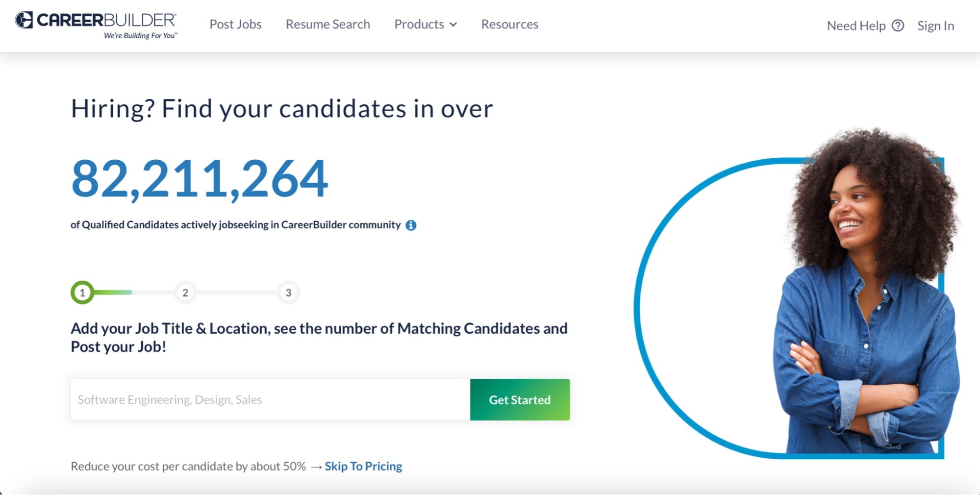Select step 1 circle in progress indicator
Viewport: 980px width, 495px height.
(x=82, y=293)
